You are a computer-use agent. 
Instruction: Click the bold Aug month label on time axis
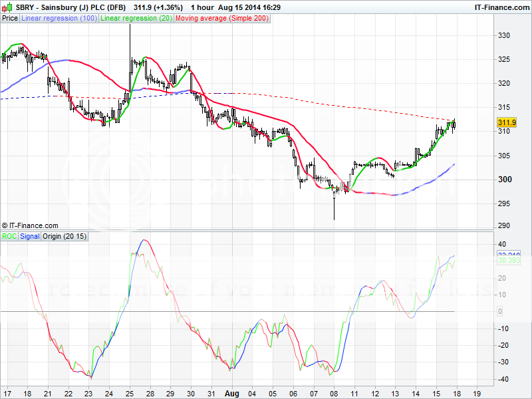click(232, 394)
